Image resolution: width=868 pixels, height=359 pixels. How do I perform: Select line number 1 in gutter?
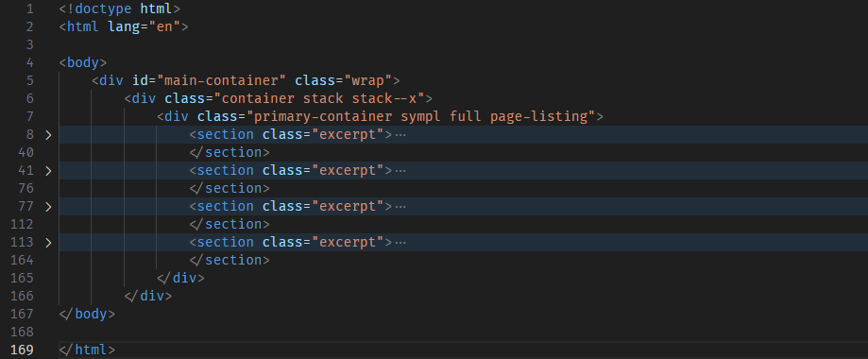tap(29, 9)
